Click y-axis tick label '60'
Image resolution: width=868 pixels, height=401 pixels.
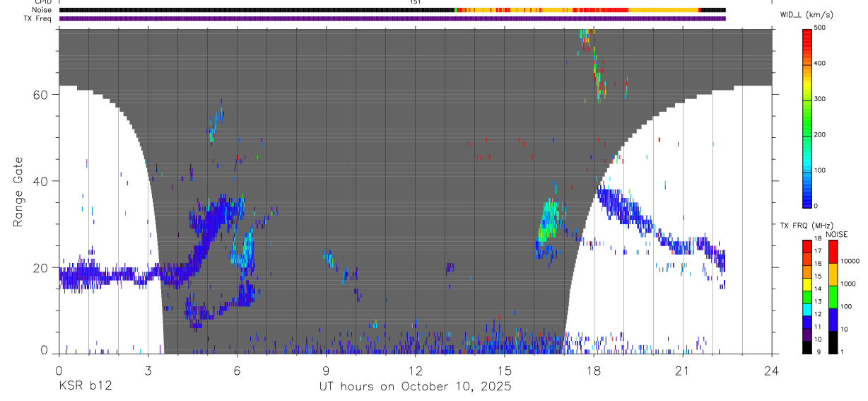[41, 95]
